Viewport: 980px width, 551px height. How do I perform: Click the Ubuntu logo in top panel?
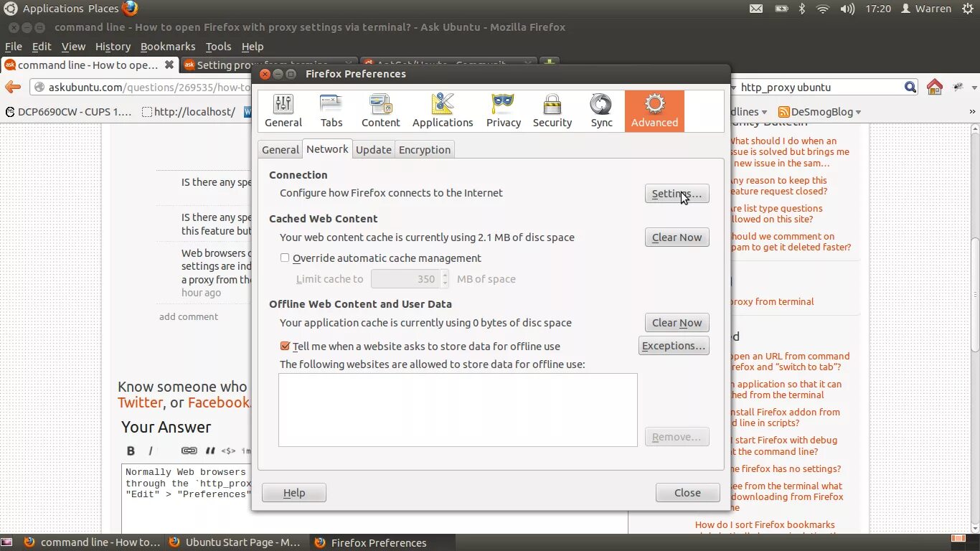click(11, 9)
